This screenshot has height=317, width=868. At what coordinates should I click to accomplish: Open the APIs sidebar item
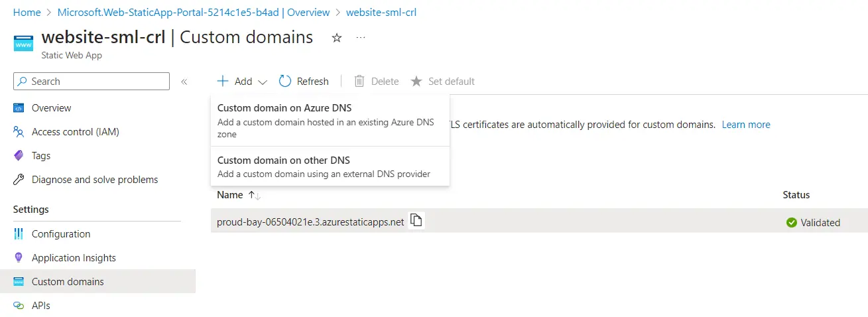tap(40, 306)
